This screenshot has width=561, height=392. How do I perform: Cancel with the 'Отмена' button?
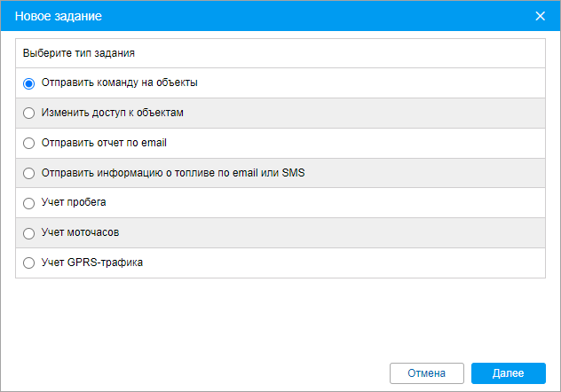point(427,373)
